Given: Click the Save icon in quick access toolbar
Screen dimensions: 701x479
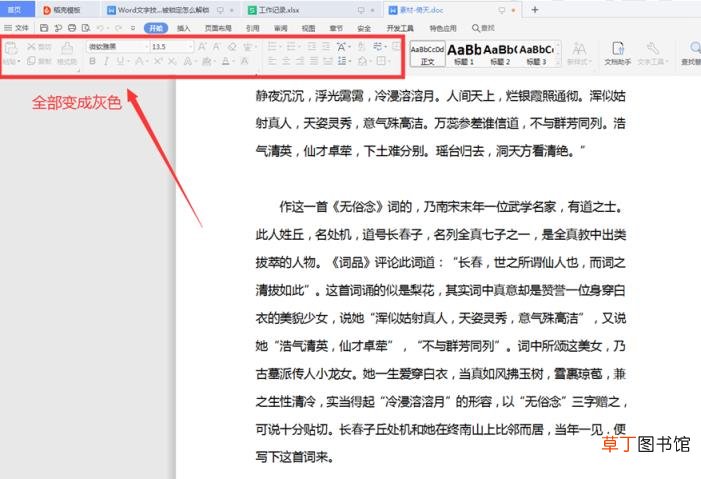Looking at the screenshot, I should 44,28.
